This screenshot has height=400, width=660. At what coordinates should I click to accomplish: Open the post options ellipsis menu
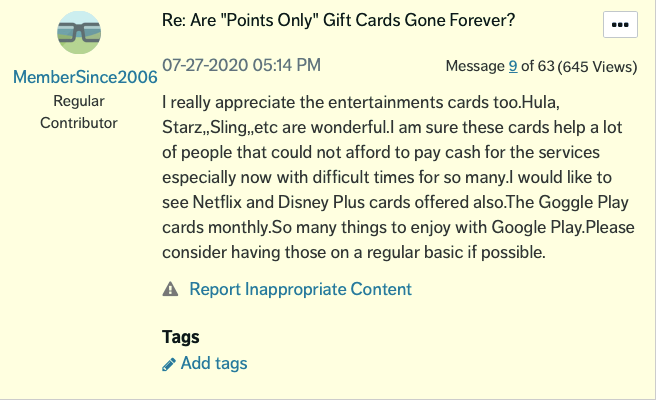622,25
